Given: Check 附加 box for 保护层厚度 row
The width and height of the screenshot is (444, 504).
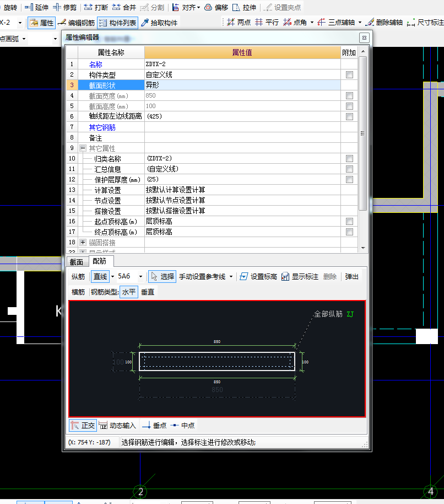Looking at the screenshot, I should (x=349, y=179).
